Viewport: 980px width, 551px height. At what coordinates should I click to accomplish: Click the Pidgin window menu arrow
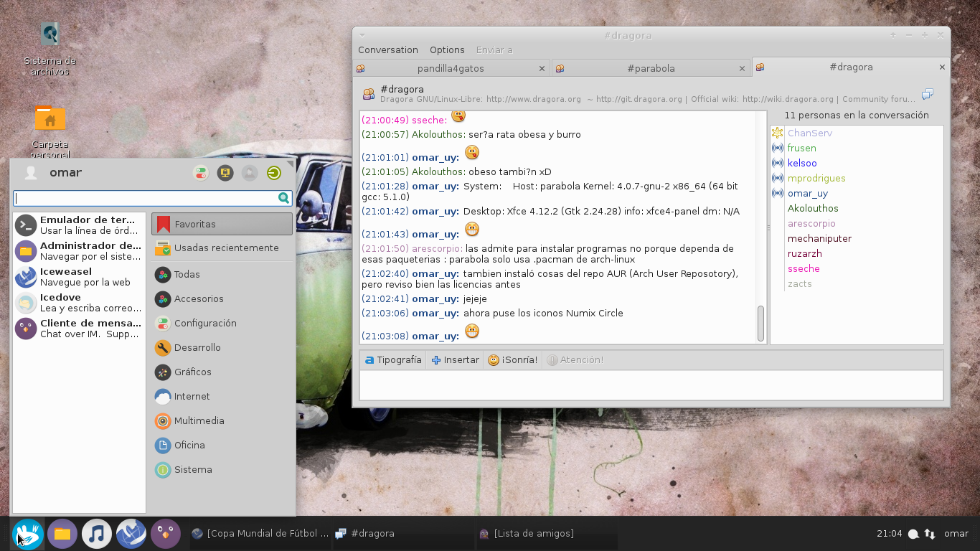click(362, 35)
